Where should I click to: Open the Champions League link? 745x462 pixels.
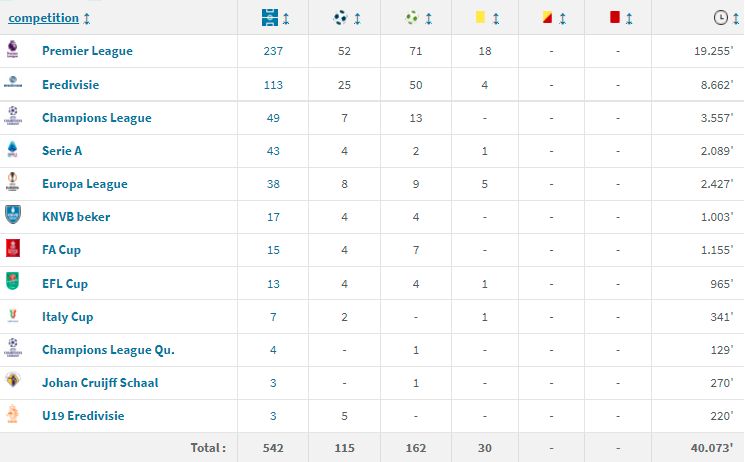point(96,118)
